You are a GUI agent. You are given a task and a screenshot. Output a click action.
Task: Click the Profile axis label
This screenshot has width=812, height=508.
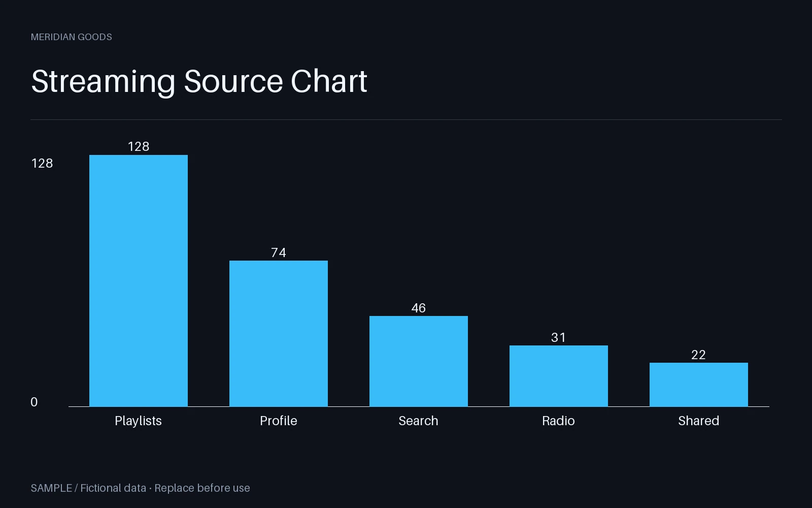pos(279,421)
